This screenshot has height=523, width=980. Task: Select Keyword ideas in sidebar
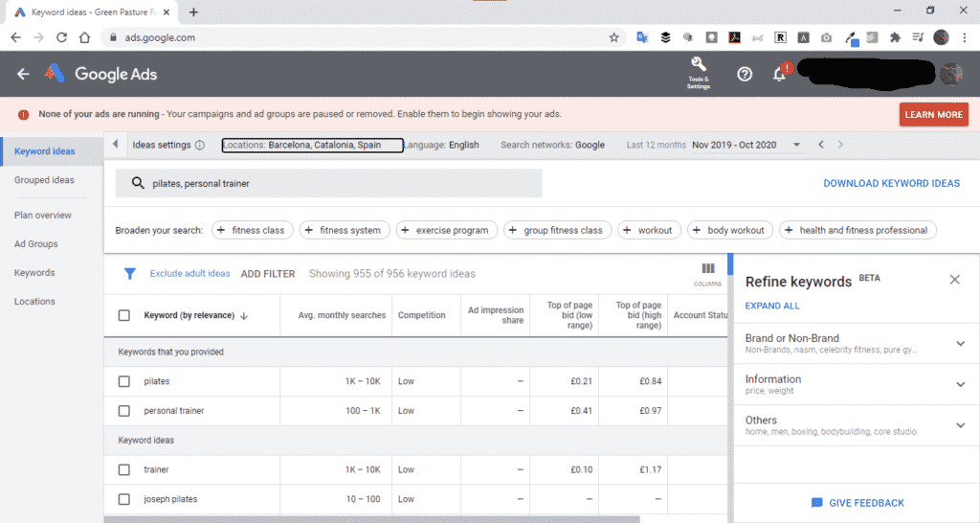coord(44,151)
